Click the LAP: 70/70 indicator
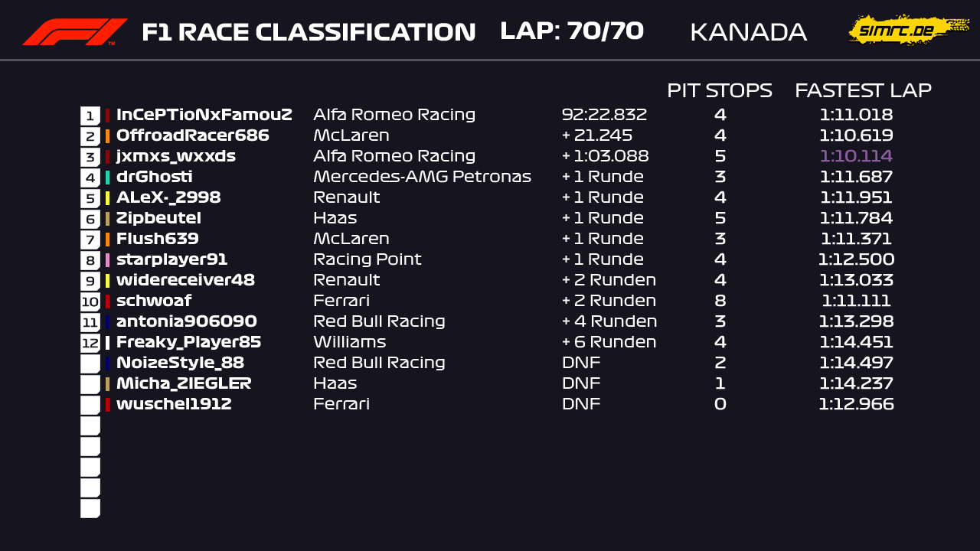This screenshot has height=551, width=980. pos(571,31)
